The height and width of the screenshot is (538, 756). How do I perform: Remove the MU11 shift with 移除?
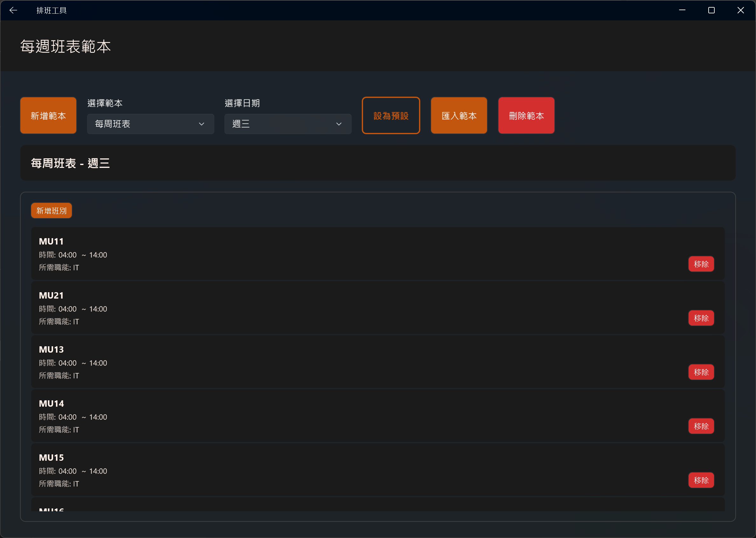pyautogui.click(x=701, y=264)
